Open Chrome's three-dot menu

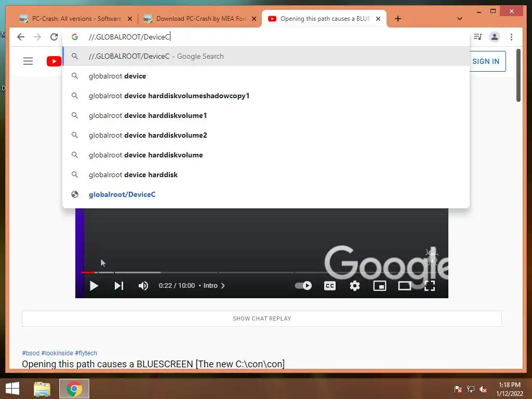[511, 37]
